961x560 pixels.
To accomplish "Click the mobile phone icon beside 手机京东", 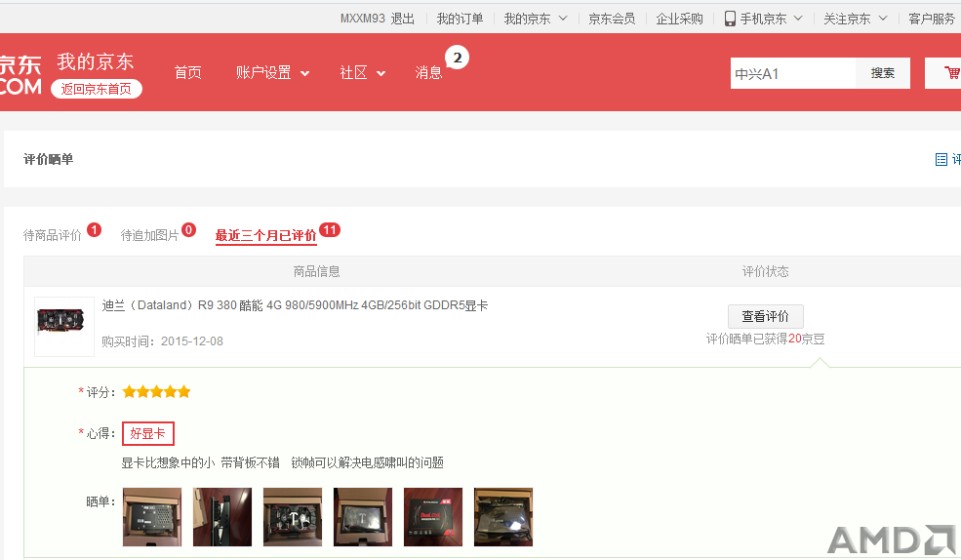I will coord(730,19).
